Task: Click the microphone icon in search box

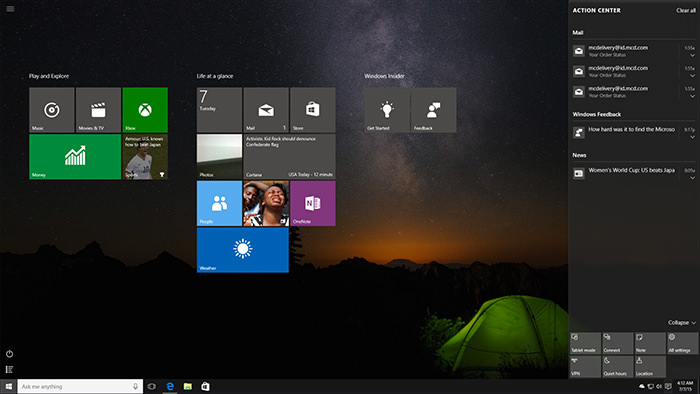Action: pos(135,386)
